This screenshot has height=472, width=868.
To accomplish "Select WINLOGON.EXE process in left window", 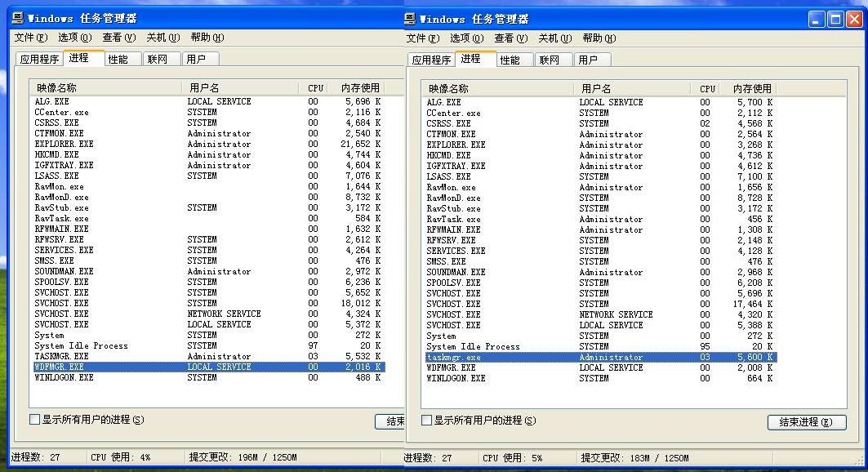I will point(208,377).
